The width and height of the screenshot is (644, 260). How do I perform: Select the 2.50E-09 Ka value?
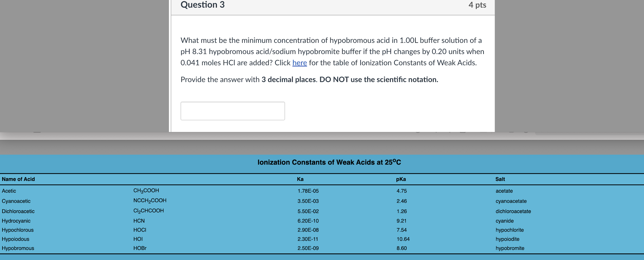tap(308, 248)
